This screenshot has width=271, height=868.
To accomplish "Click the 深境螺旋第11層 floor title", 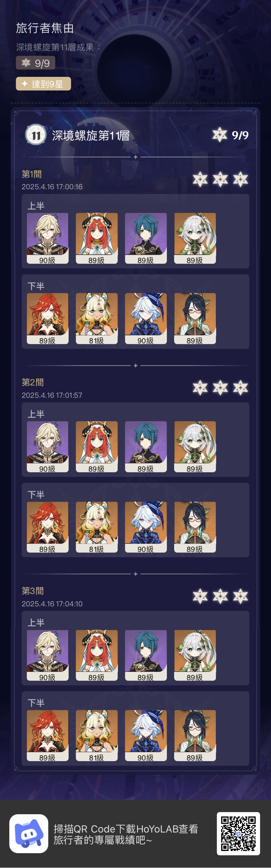I will click(x=91, y=135).
